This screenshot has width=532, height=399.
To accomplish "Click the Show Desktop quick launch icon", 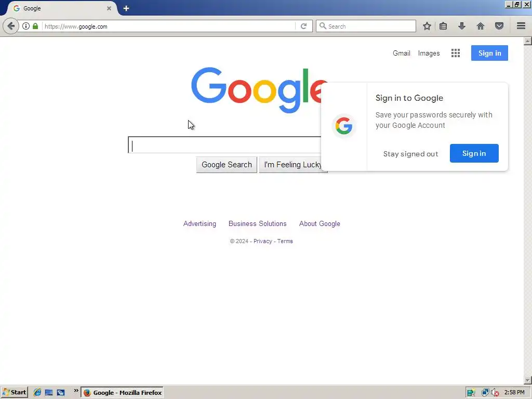I will click(x=49, y=393).
